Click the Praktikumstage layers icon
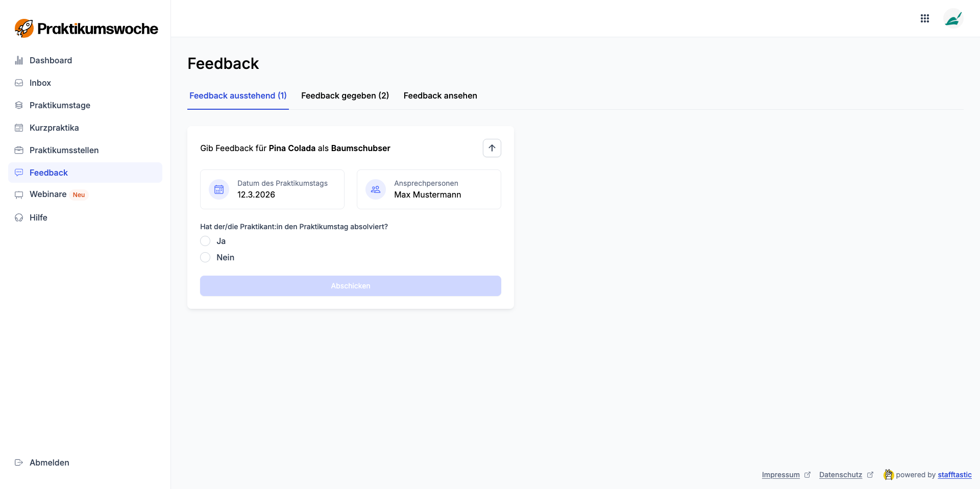Screen dimensions: 980x489 [19, 105]
